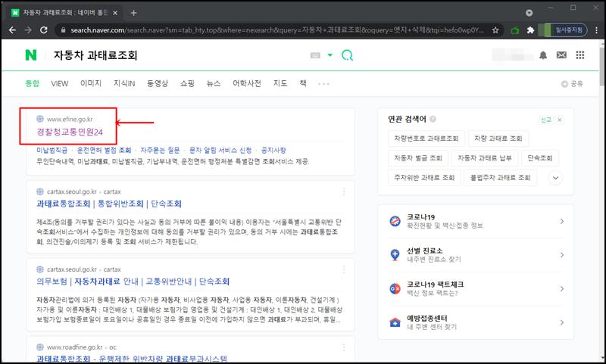Screen dimensions: 606x364
Task: Click related search 자동차 벌금 조회
Action: (x=418, y=158)
